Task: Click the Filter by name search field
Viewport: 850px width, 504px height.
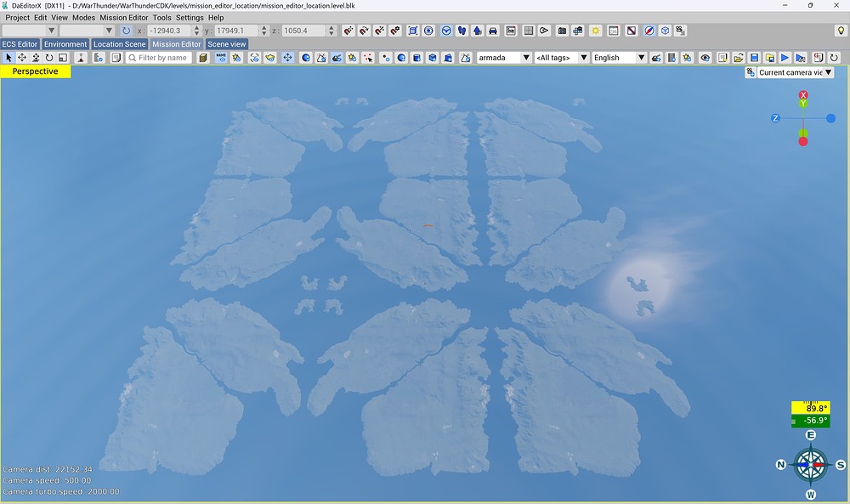Action: pos(159,58)
